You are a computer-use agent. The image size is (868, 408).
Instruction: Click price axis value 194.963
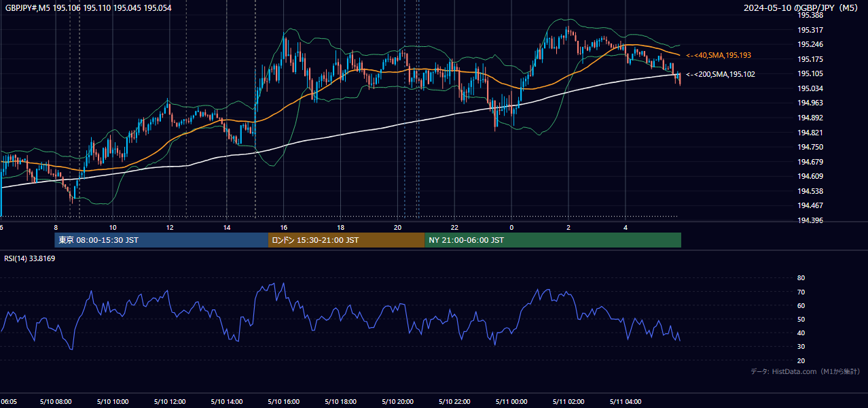(x=810, y=103)
